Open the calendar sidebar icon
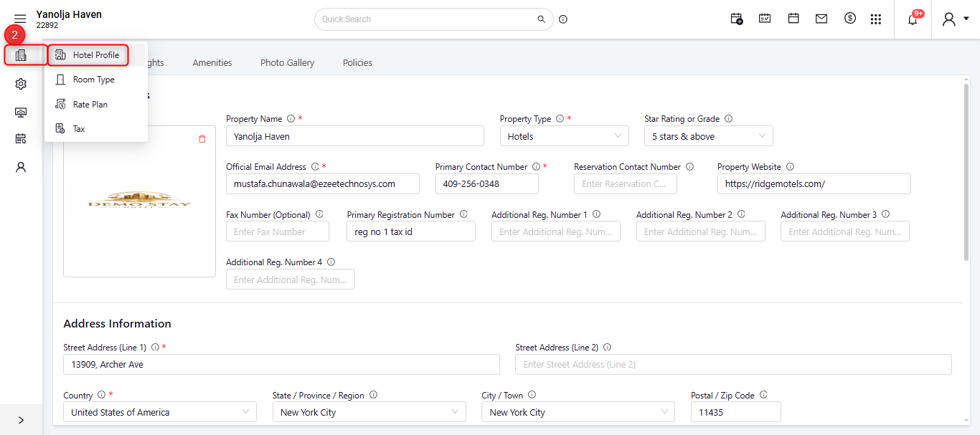 tap(21, 139)
